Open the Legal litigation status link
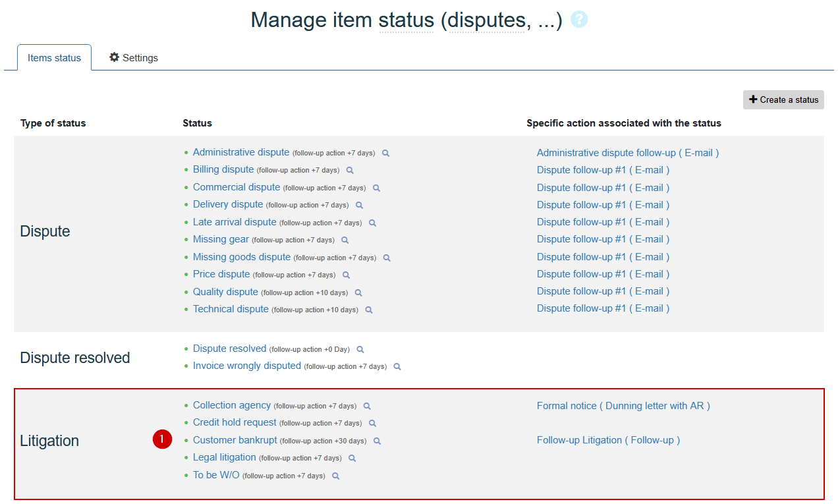 tap(224, 457)
